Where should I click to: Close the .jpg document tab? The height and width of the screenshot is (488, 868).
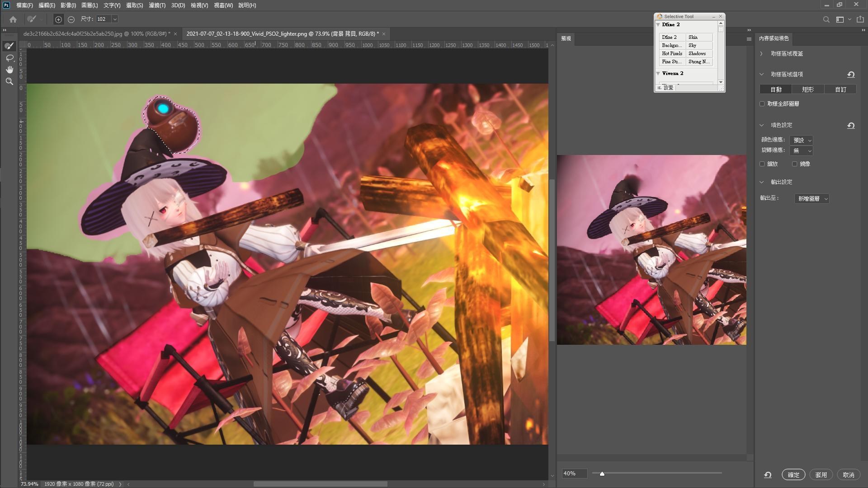175,34
